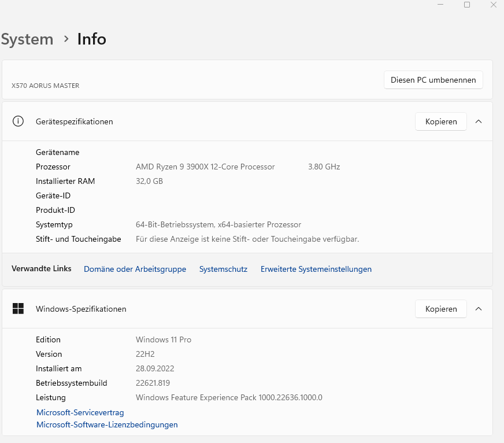Viewport: 504px width, 443px height.
Task: Copy device specs with Kopieren button
Action: pos(441,121)
